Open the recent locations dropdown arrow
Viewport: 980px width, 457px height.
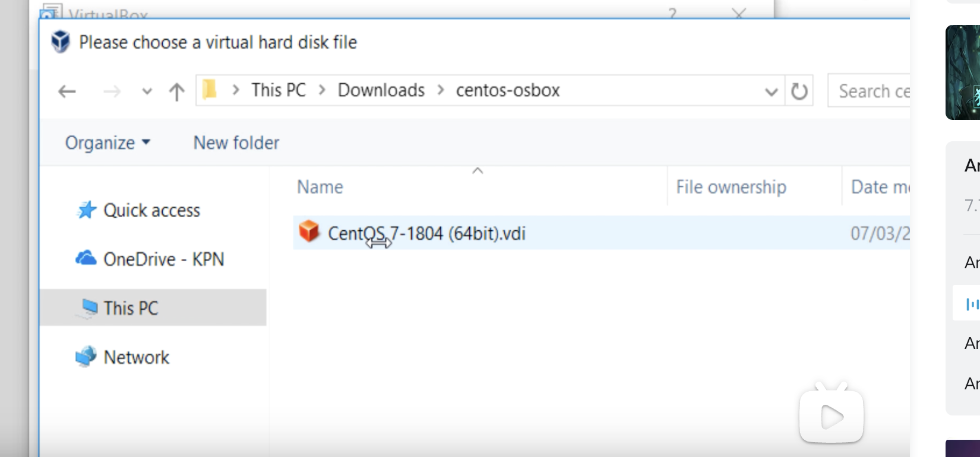[147, 91]
